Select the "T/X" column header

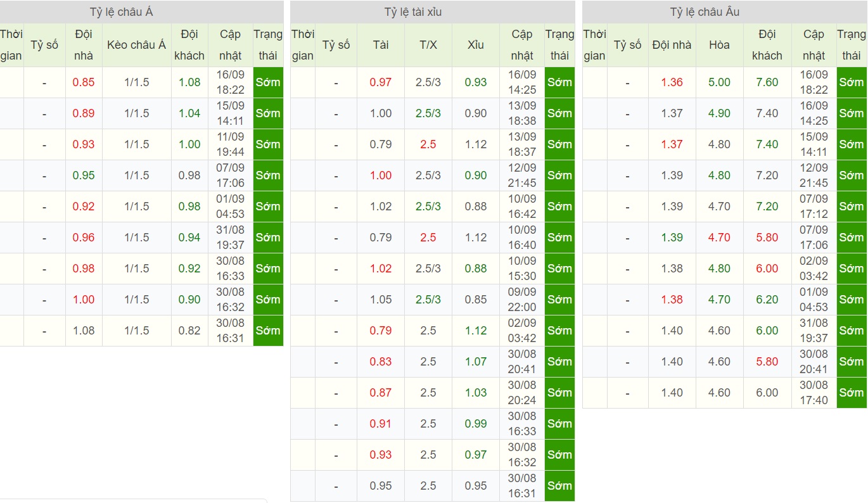pos(428,45)
